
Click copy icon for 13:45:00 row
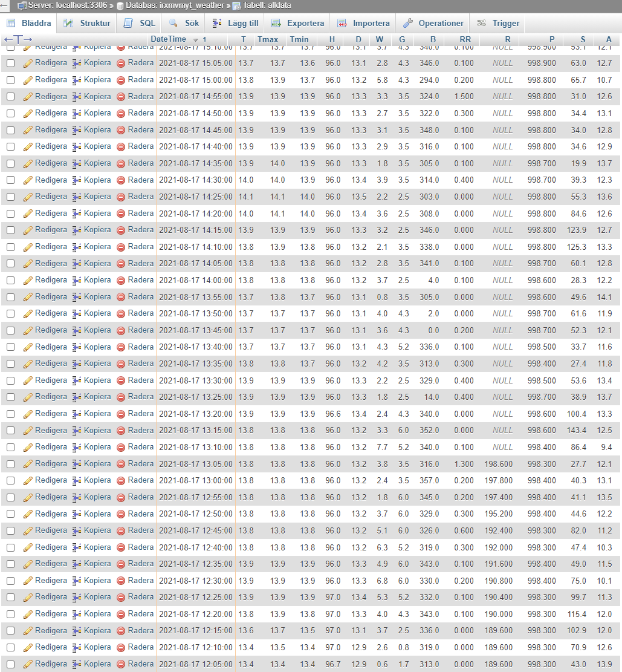[77, 331]
